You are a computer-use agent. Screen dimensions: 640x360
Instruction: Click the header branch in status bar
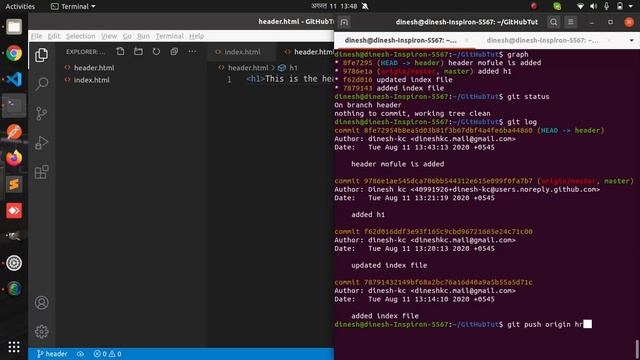click(x=52, y=354)
